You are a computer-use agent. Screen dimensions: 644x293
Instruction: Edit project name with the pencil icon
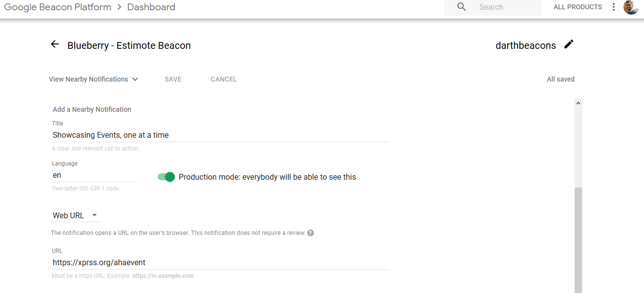coord(569,44)
